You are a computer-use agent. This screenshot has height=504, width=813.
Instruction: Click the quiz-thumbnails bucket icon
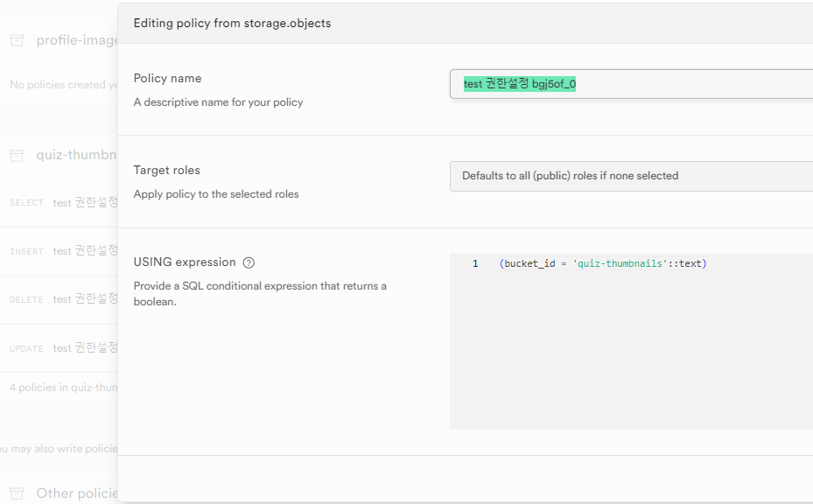pyautogui.click(x=17, y=155)
